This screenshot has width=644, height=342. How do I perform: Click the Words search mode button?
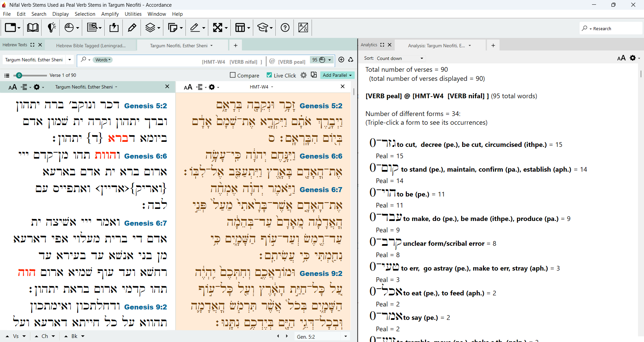(x=103, y=60)
